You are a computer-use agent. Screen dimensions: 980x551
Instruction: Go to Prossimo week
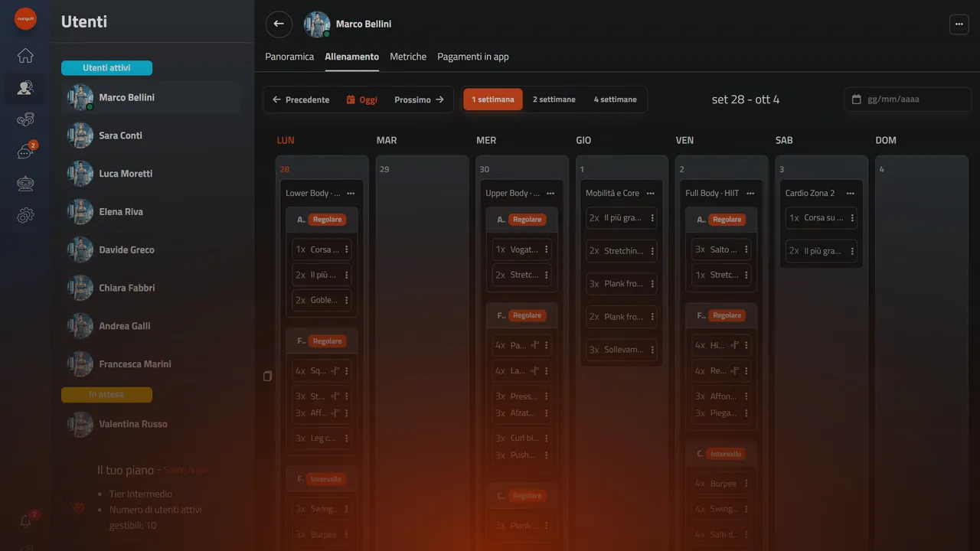click(419, 99)
